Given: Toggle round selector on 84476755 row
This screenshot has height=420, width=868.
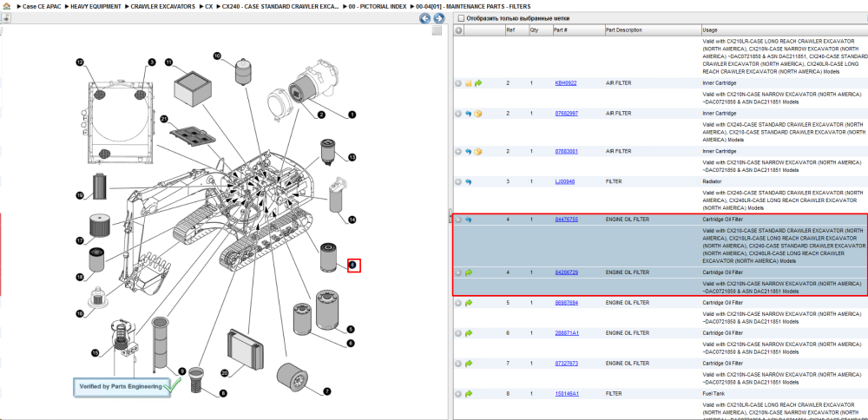Looking at the screenshot, I should [x=458, y=220].
